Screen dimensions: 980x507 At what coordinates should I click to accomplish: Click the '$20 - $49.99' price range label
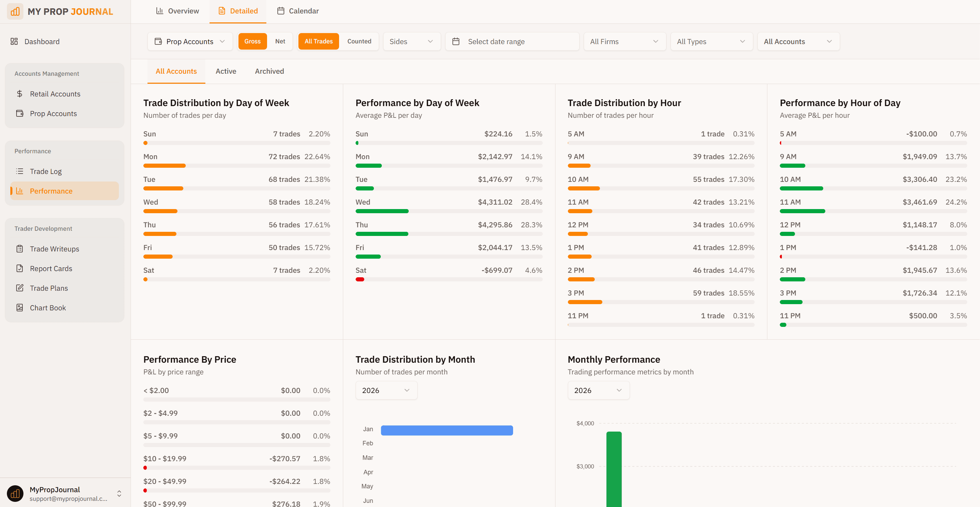pos(165,481)
